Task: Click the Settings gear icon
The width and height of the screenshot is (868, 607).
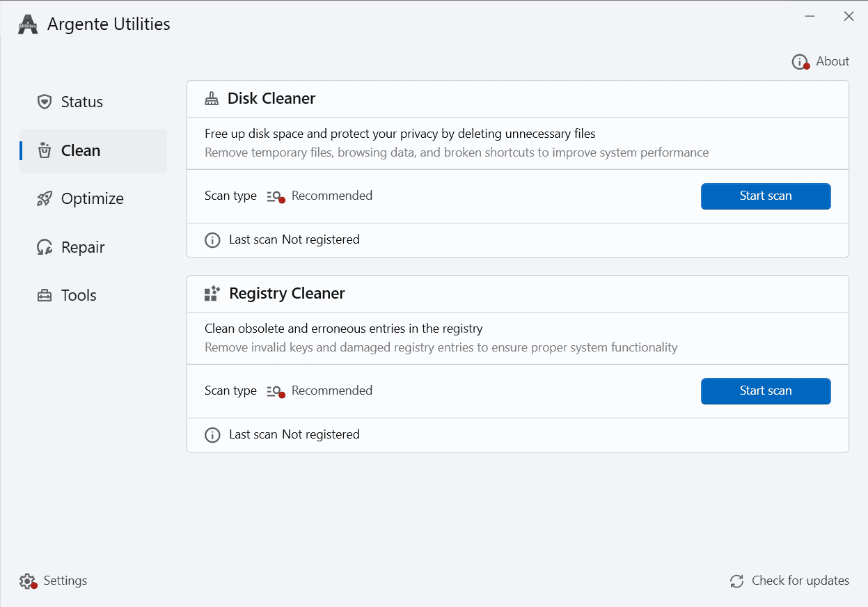Action: pyautogui.click(x=27, y=581)
